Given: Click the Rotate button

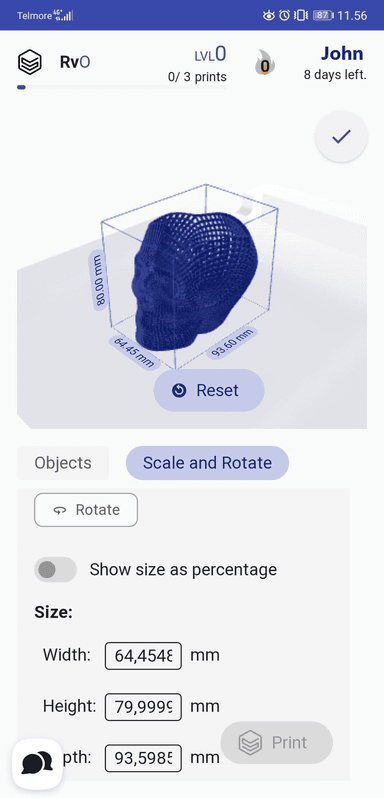Looking at the screenshot, I should tap(86, 510).
